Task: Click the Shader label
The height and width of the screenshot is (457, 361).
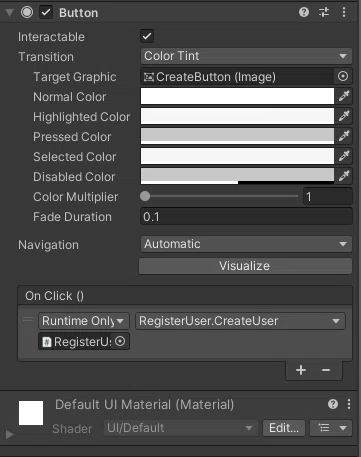Action: point(72,429)
